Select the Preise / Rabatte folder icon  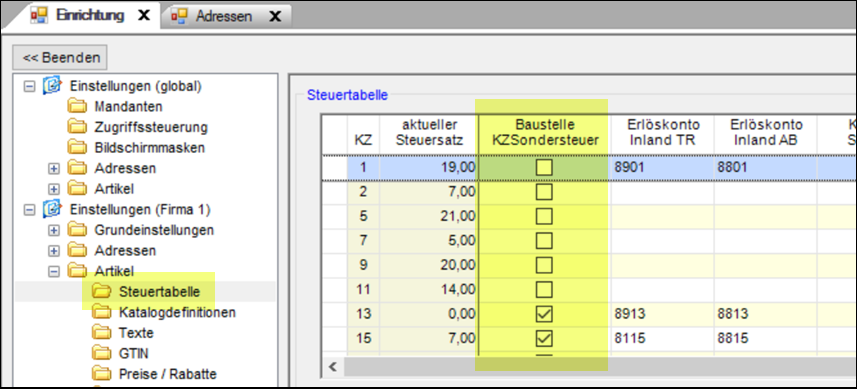[x=102, y=374]
